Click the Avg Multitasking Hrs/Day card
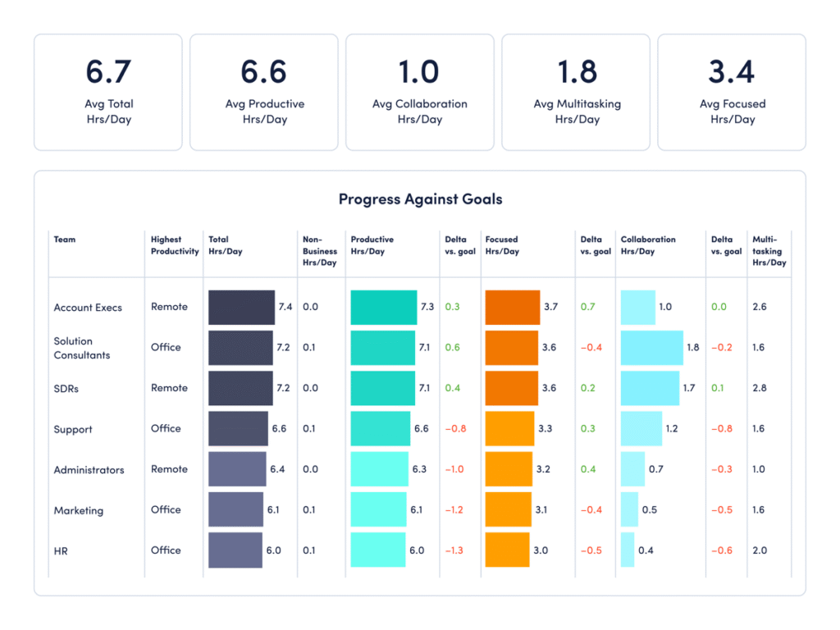This screenshot has height=630, width=840. point(576,92)
